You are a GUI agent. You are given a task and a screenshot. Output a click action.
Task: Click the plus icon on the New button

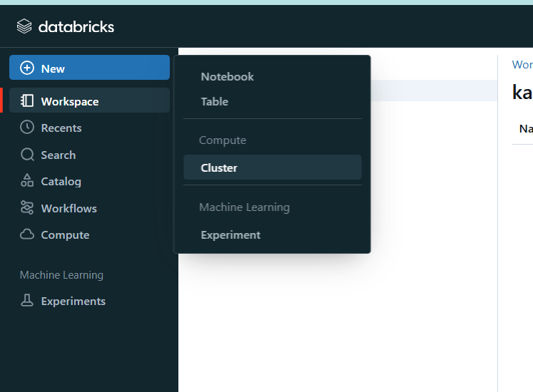point(27,68)
